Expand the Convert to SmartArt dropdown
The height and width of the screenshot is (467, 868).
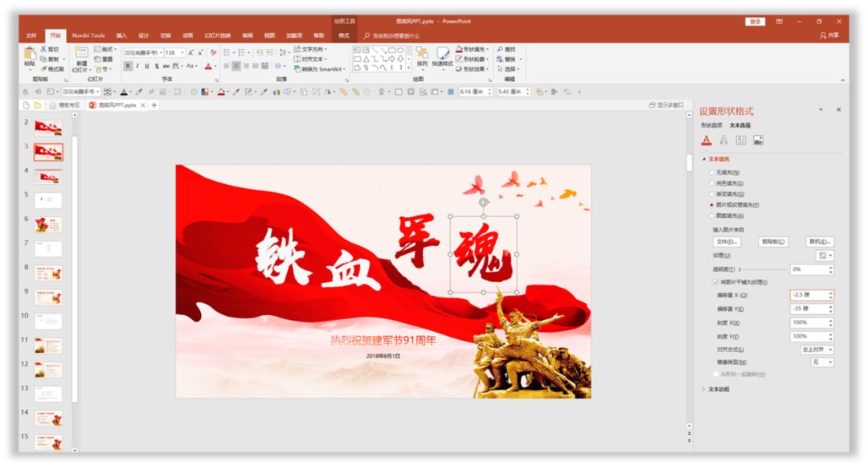click(x=344, y=69)
